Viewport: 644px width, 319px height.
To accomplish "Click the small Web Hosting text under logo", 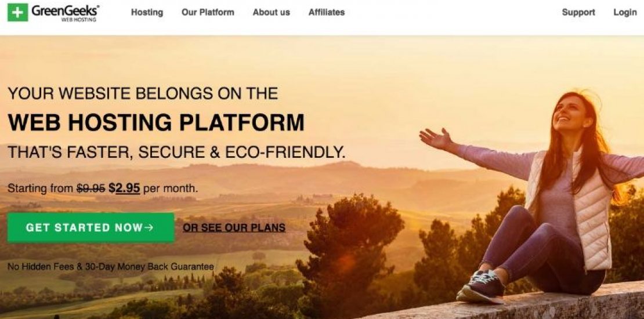I will click(79, 19).
